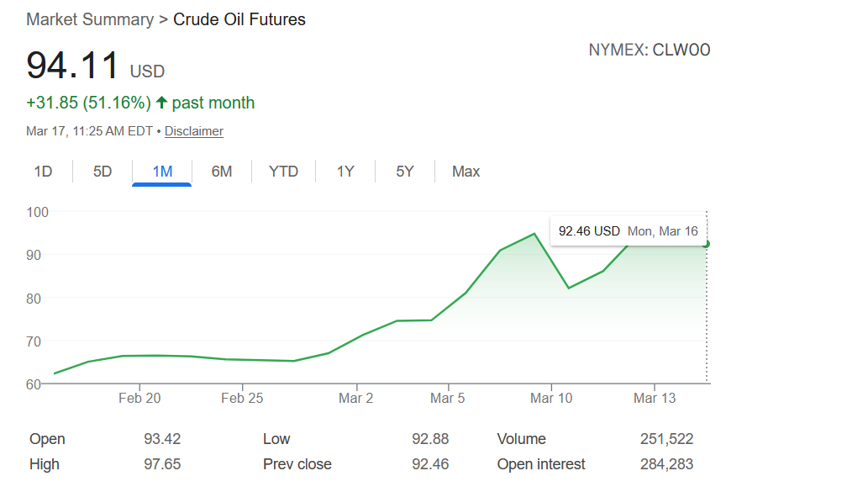Click the green data point dot on chart

click(x=707, y=244)
